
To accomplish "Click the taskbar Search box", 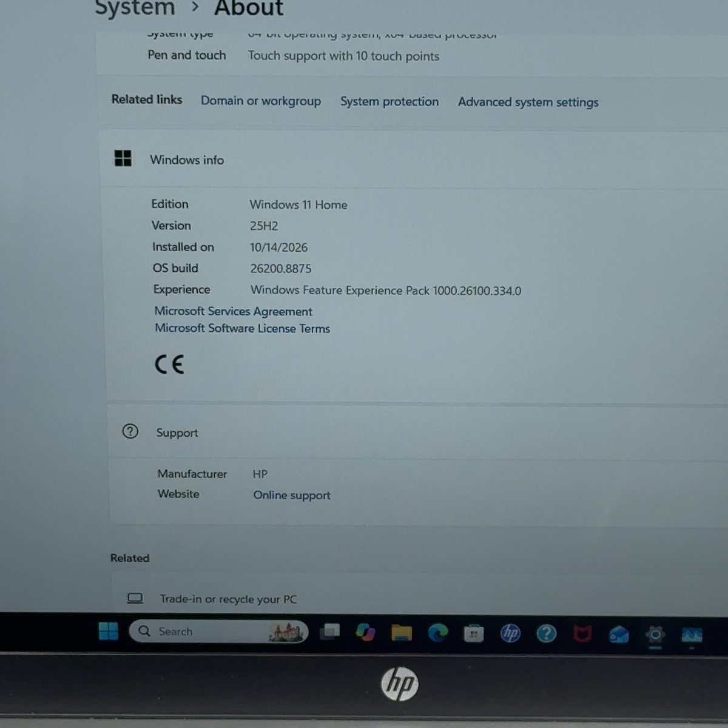I will 218,632.
